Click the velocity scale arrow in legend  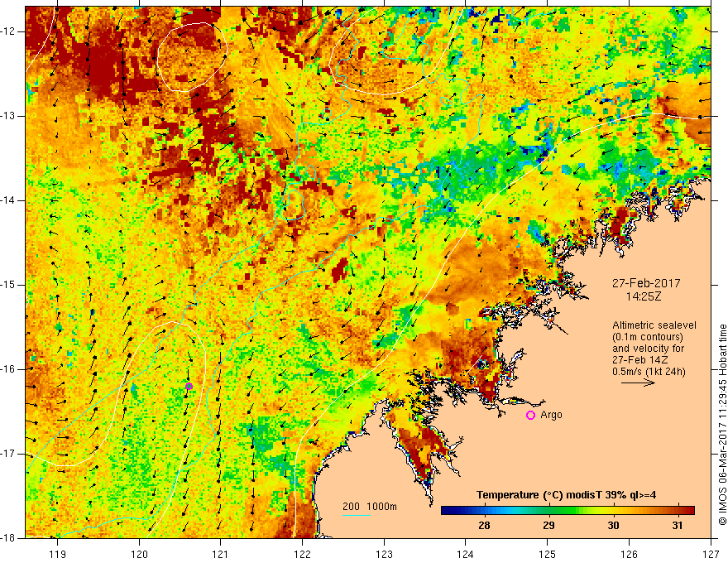(638, 383)
